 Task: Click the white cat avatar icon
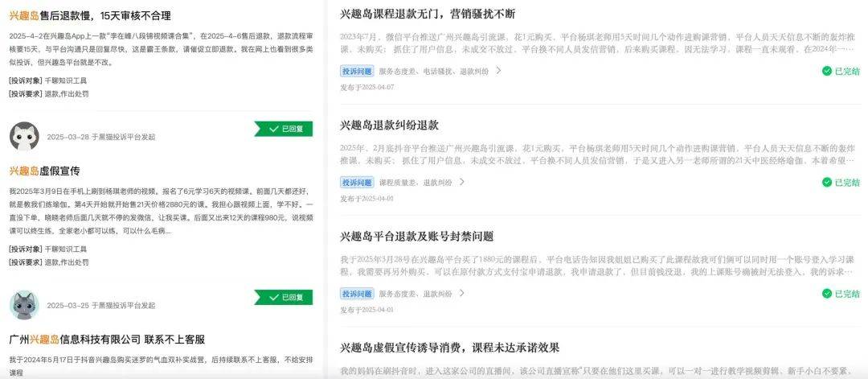tap(24, 136)
